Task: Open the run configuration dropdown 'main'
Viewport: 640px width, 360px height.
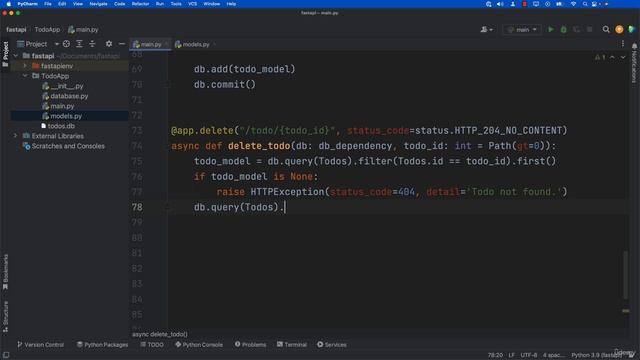Action: [522, 29]
